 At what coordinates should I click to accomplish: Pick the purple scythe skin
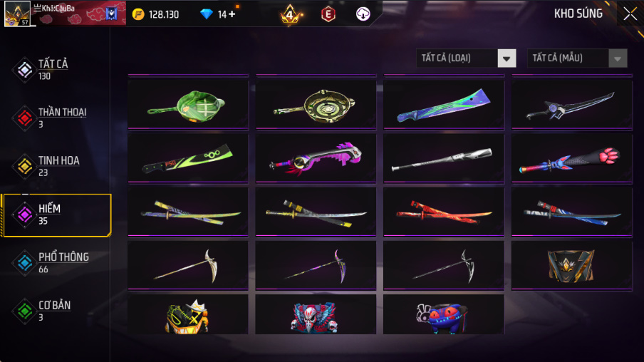click(316, 265)
